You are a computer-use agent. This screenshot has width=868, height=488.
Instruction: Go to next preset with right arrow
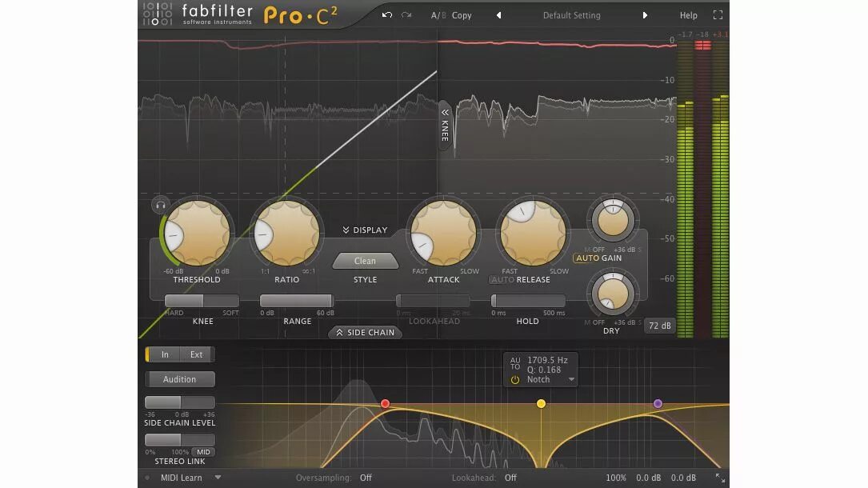pos(645,15)
